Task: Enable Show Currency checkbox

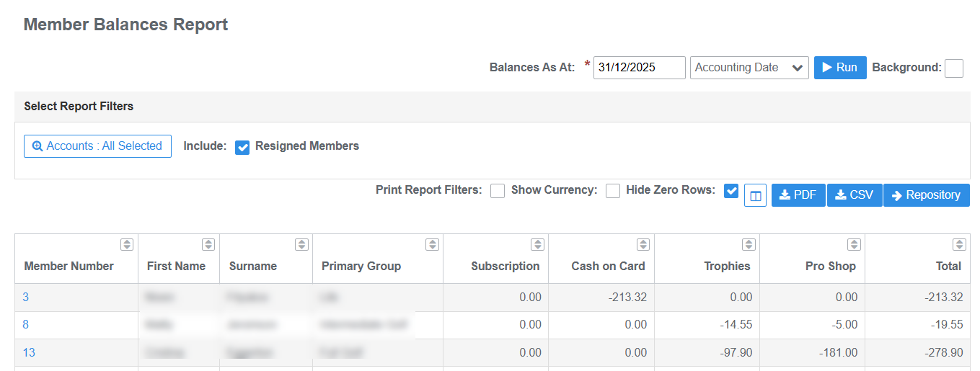Action: pyautogui.click(x=613, y=191)
